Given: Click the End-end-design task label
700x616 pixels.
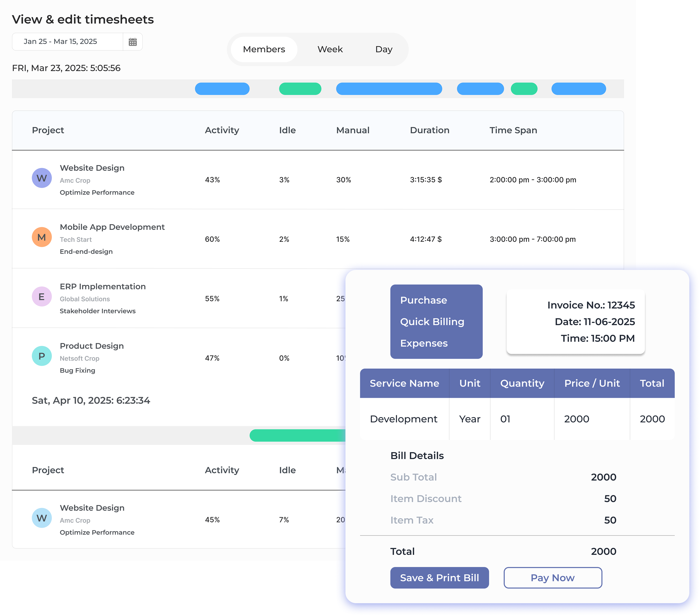Looking at the screenshot, I should click(86, 251).
